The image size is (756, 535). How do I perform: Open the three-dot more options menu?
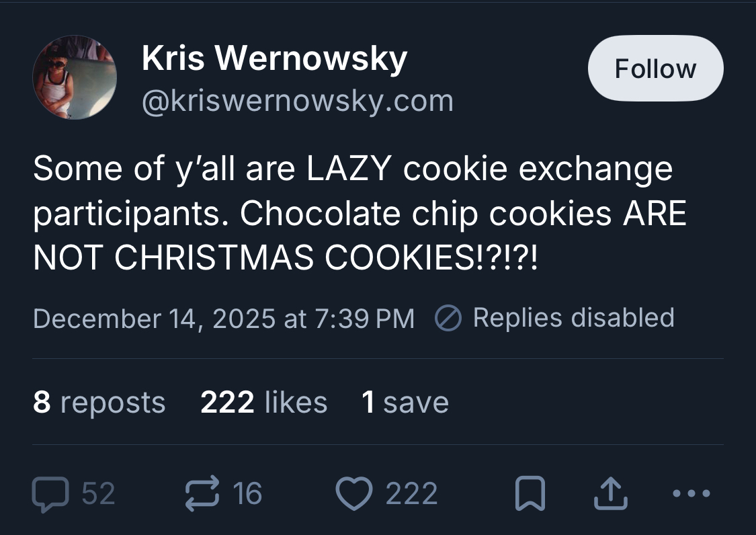coord(690,494)
